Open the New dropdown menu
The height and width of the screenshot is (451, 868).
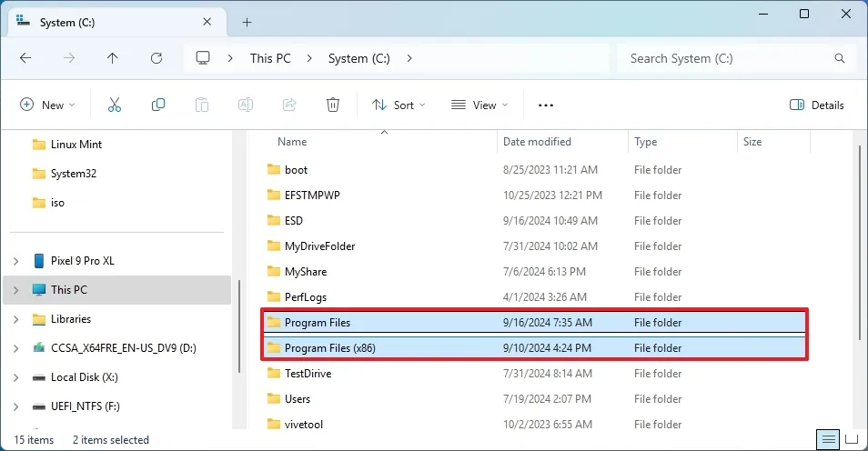pos(47,105)
